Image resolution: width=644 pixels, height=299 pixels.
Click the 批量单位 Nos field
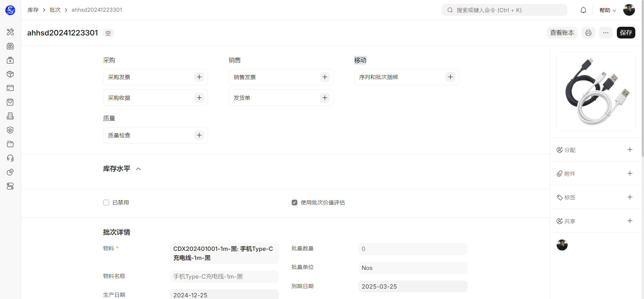413,268
